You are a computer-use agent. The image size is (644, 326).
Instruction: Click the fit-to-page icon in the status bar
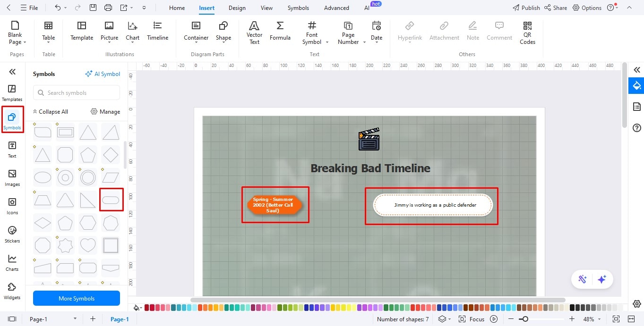pyautogui.click(x=616, y=319)
